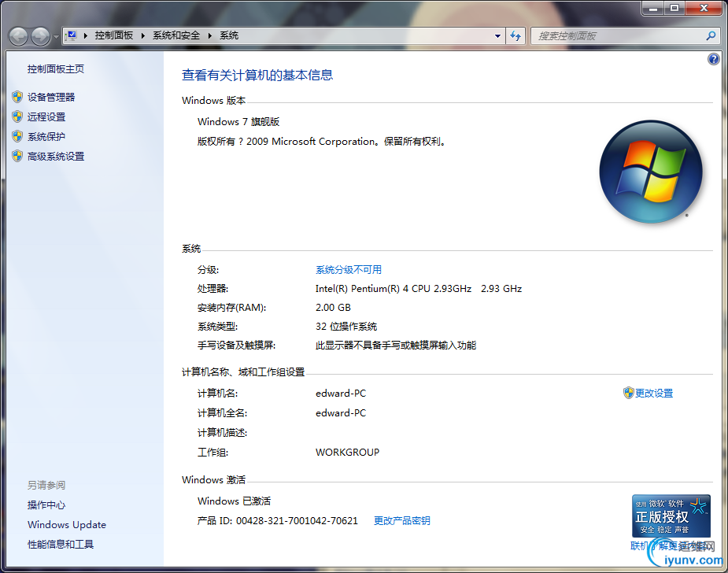728x573 pixels.
Task: Expand the chevron after 系统和安全 breadcrumb
Action: click(211, 35)
